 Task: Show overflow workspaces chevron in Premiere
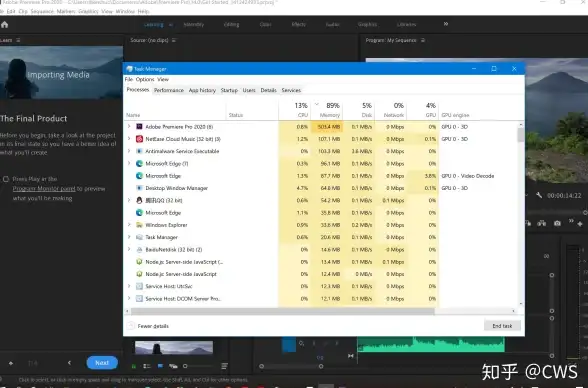pos(446,24)
